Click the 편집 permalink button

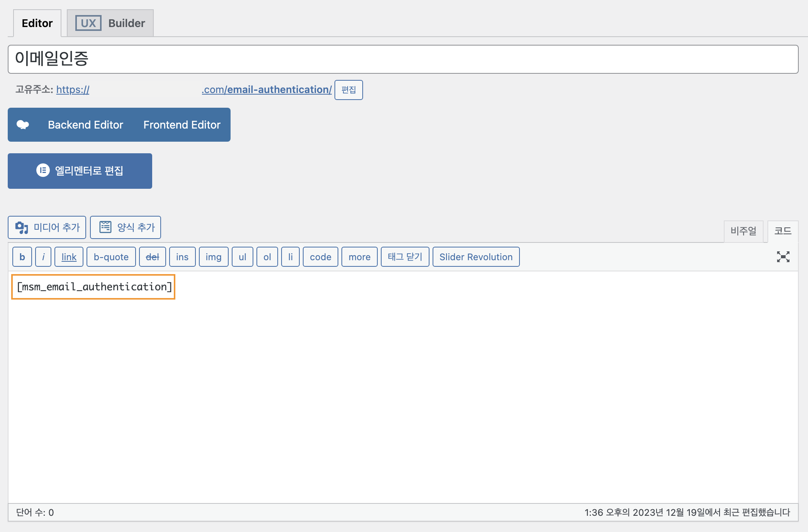coord(349,90)
